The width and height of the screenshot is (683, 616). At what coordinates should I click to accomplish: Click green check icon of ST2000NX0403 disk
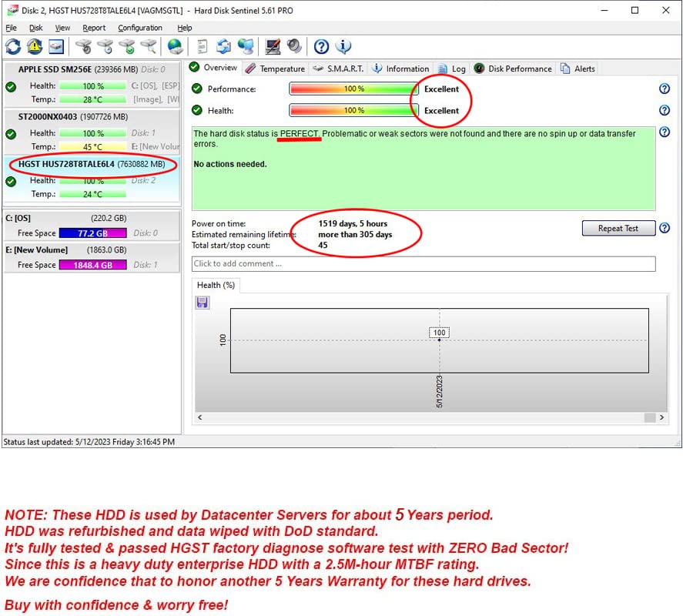click(x=11, y=134)
